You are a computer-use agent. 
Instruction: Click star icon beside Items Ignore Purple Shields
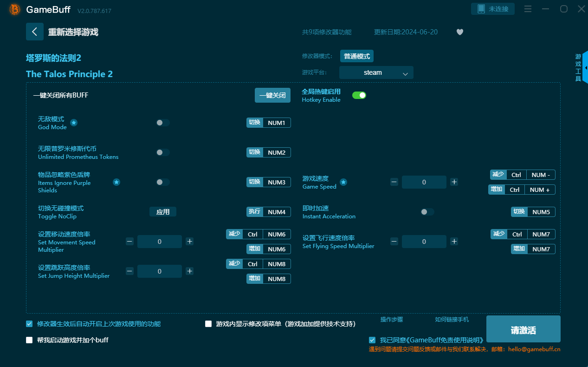point(116,182)
